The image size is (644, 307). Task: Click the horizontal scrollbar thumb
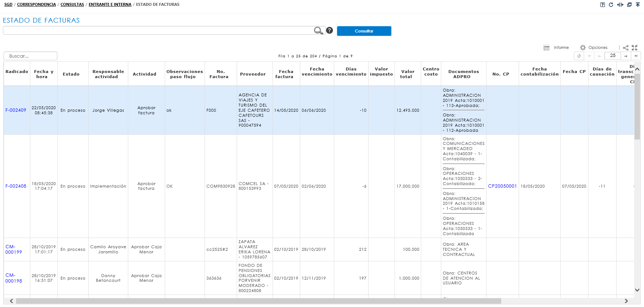pyautogui.click(x=258, y=301)
